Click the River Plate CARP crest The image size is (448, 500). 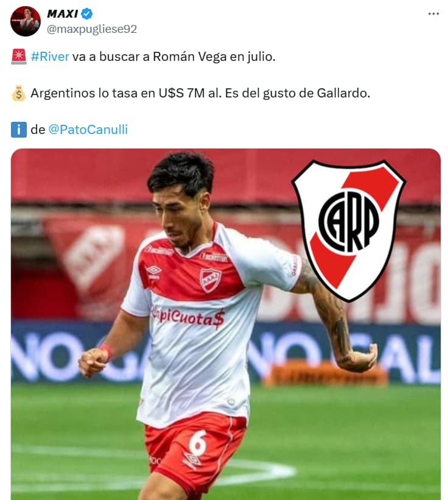point(349,231)
